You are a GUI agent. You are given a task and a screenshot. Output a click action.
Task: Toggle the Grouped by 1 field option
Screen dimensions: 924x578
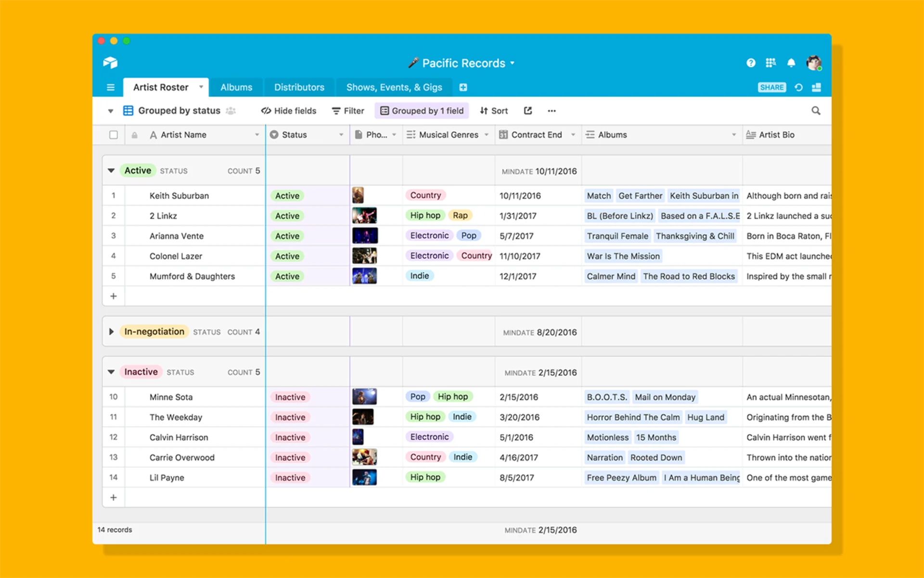[x=422, y=110]
